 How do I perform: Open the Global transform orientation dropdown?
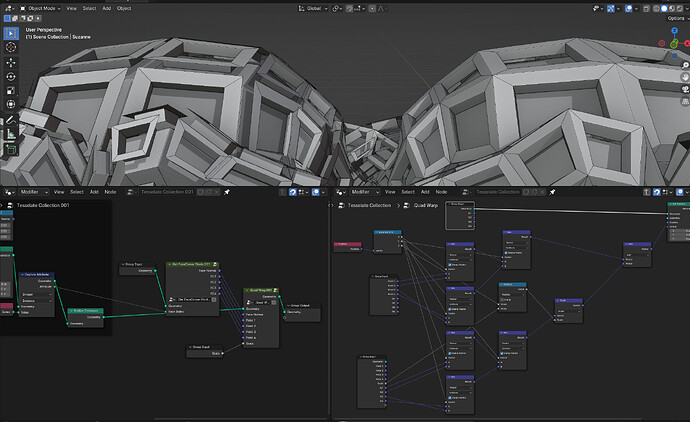point(313,8)
